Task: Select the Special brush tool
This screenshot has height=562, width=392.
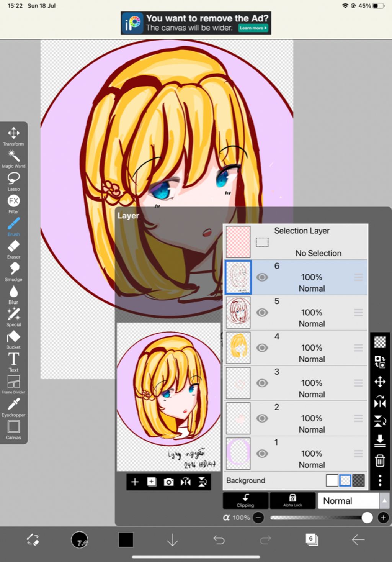Action: pos(13,317)
